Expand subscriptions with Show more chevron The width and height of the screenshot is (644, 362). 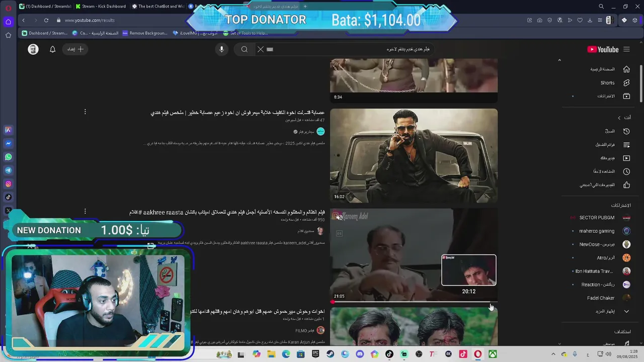[x=626, y=311]
